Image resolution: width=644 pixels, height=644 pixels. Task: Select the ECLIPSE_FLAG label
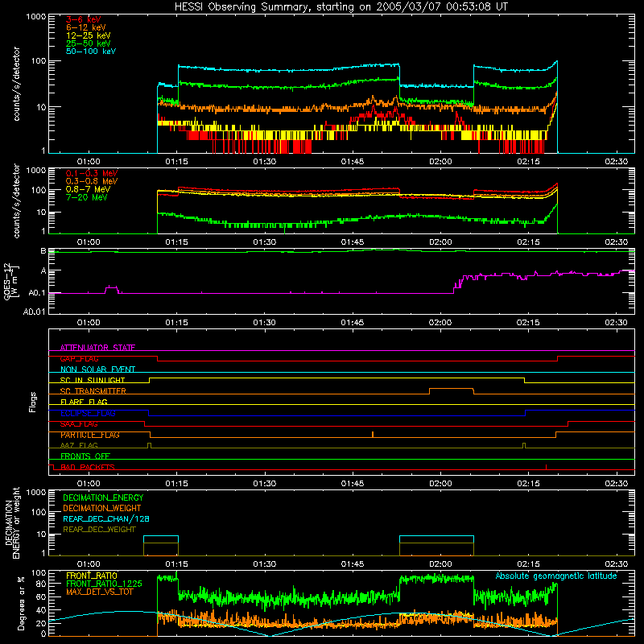coord(89,413)
